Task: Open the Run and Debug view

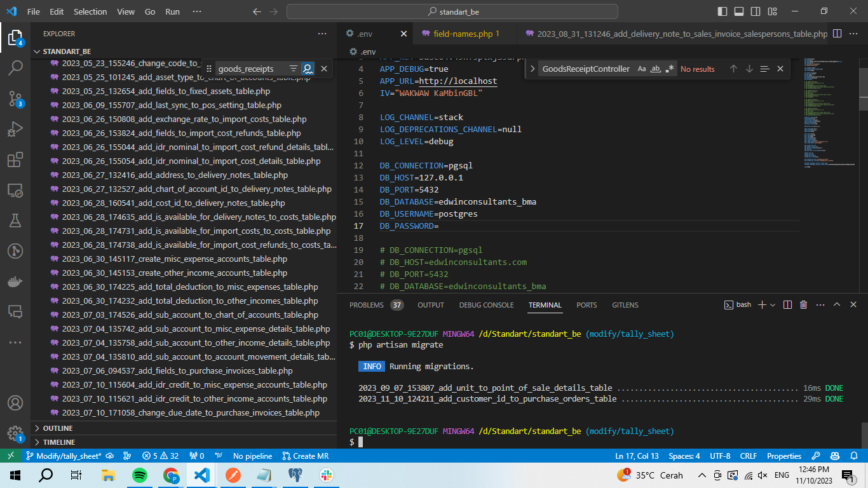Action: pos(15,129)
